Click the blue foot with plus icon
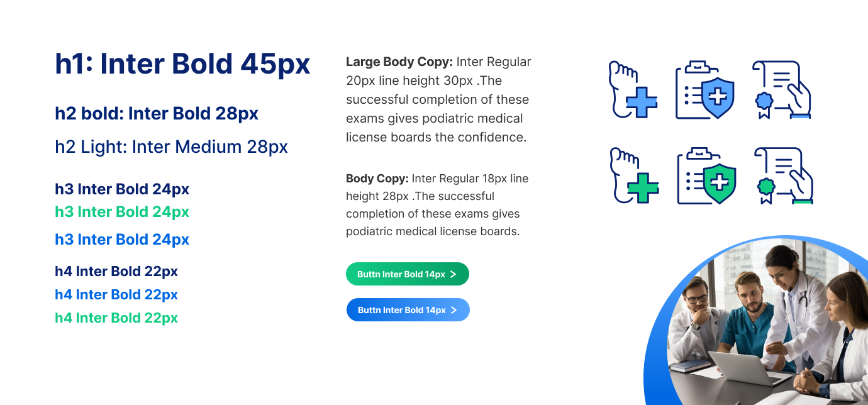 pyautogui.click(x=633, y=90)
